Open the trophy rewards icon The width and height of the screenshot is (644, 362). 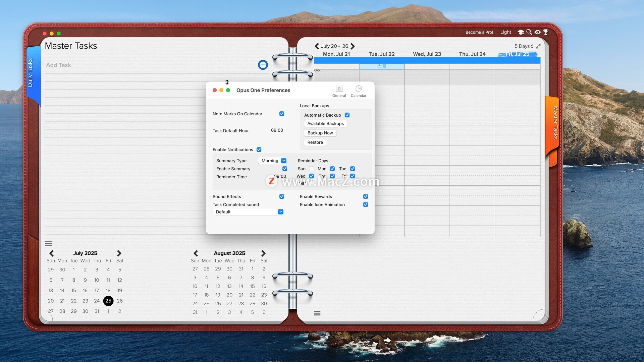tap(546, 32)
